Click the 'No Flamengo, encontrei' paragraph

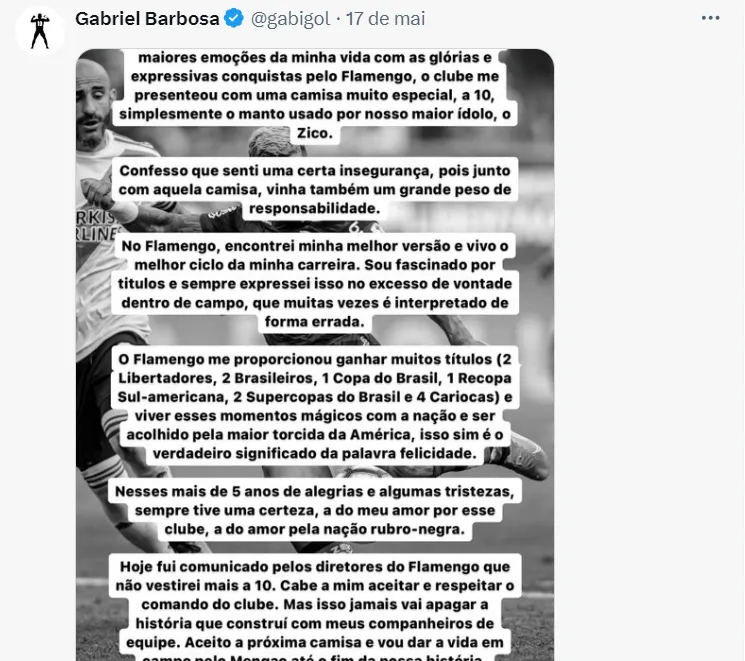pyautogui.click(x=315, y=283)
